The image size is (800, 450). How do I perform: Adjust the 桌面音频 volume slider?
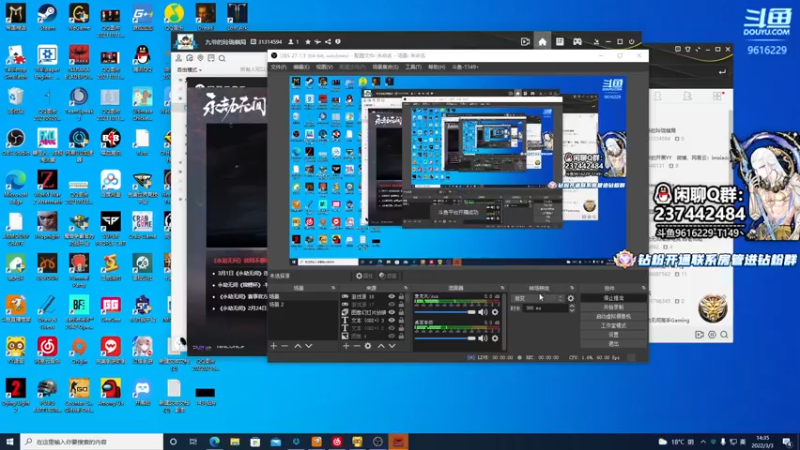point(445,338)
